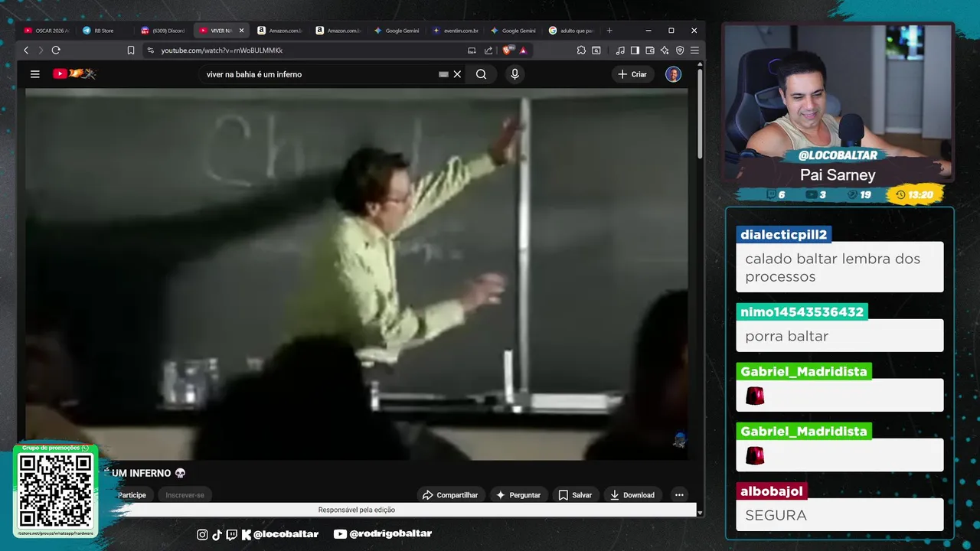Open the Criar create button
The width and height of the screenshot is (980, 551).
(x=632, y=74)
